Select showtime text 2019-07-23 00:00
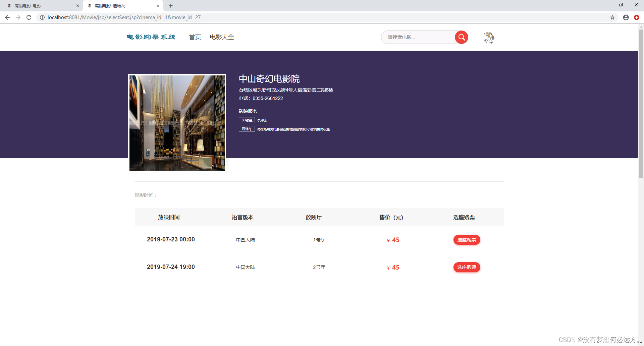The height and width of the screenshot is (346, 644). 171,239
